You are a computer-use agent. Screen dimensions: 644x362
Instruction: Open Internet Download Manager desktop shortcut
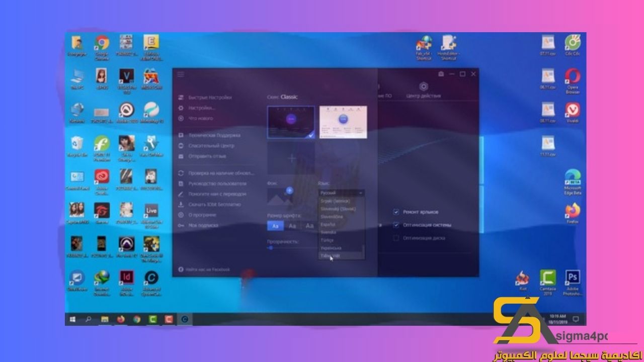102,282
